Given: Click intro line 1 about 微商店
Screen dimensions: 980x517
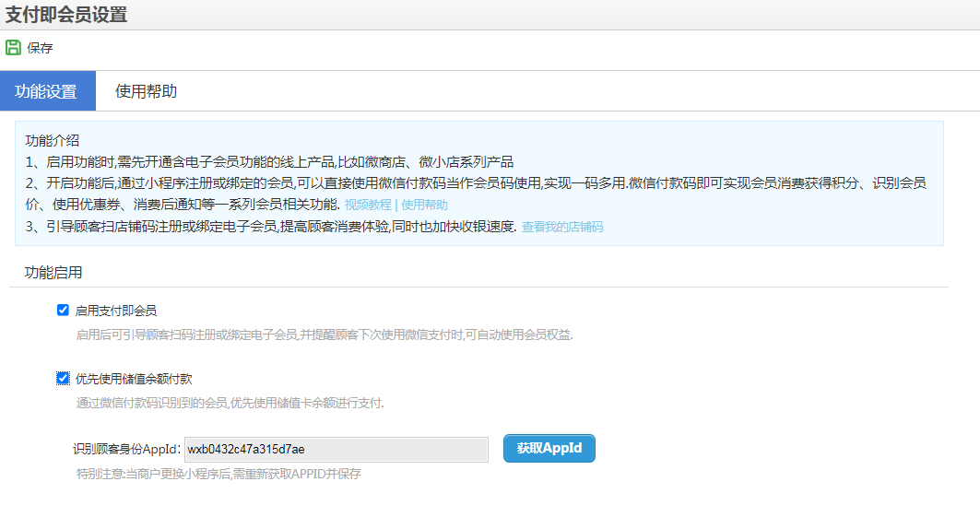Looking at the screenshot, I should [269, 161].
